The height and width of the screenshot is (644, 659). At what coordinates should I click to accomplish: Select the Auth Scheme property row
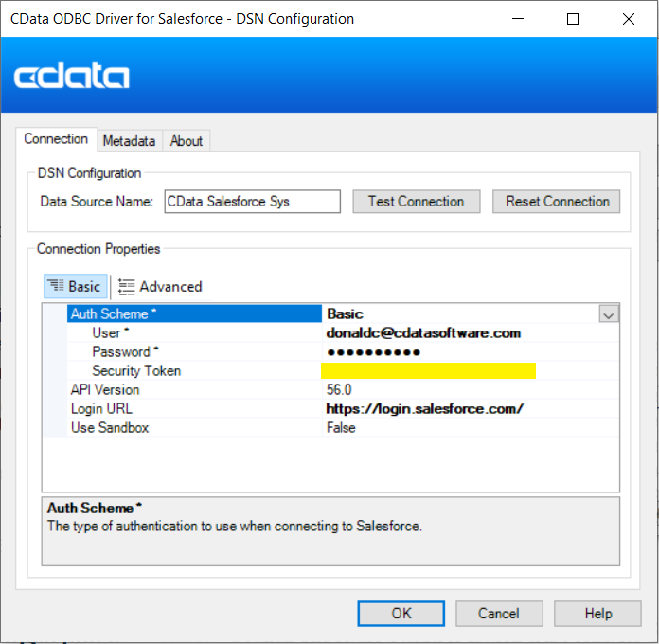[x=194, y=313]
